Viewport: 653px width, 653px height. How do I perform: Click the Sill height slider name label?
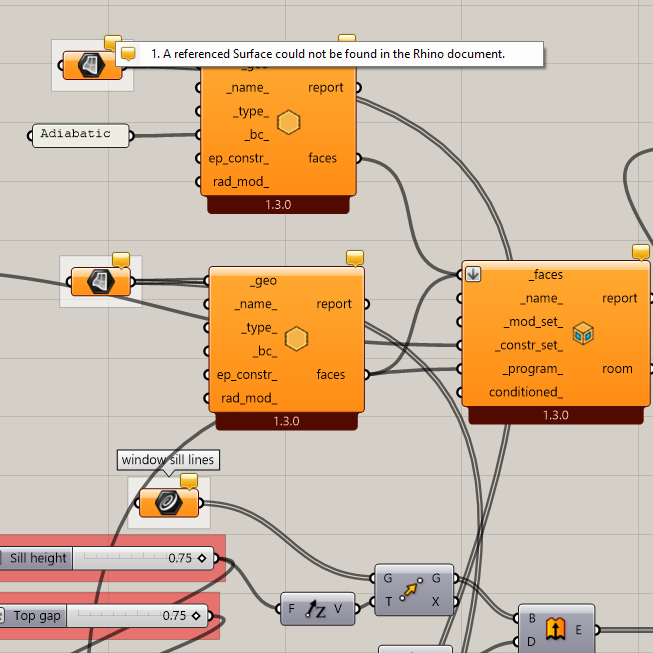(x=36, y=558)
